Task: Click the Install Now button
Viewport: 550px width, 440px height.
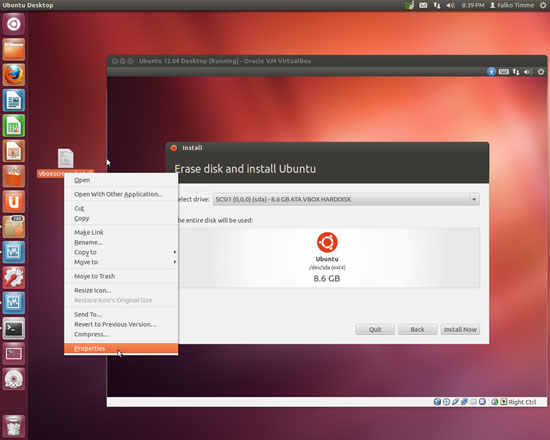Action: tap(460, 329)
